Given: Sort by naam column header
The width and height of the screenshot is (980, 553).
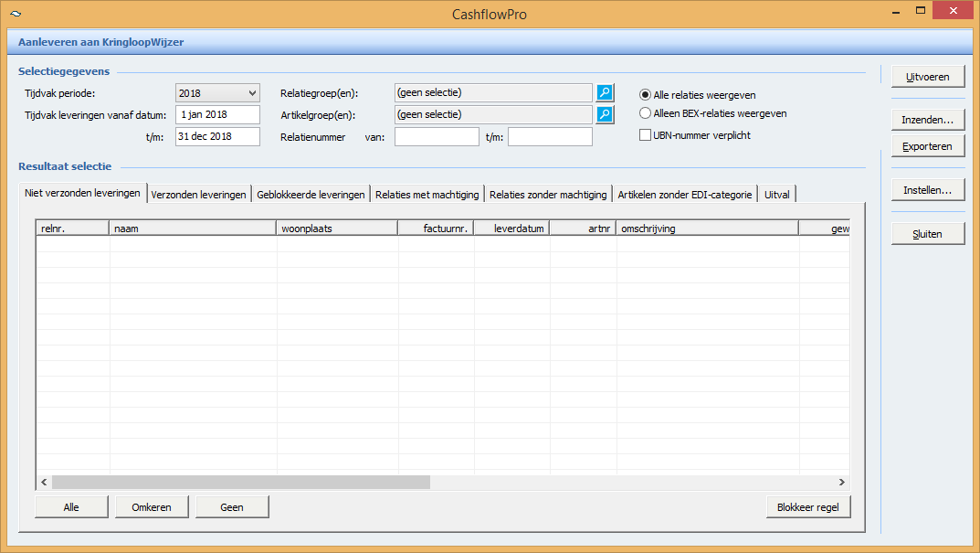Looking at the screenshot, I should (193, 229).
